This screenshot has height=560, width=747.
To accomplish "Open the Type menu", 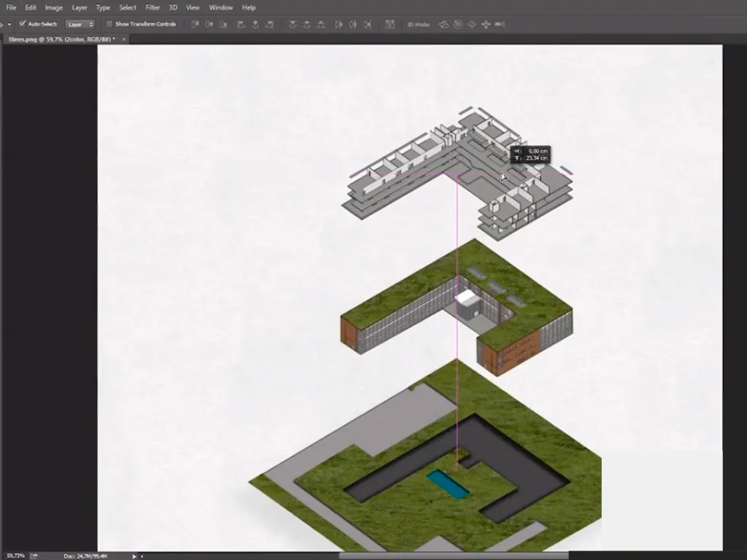I will coord(103,7).
